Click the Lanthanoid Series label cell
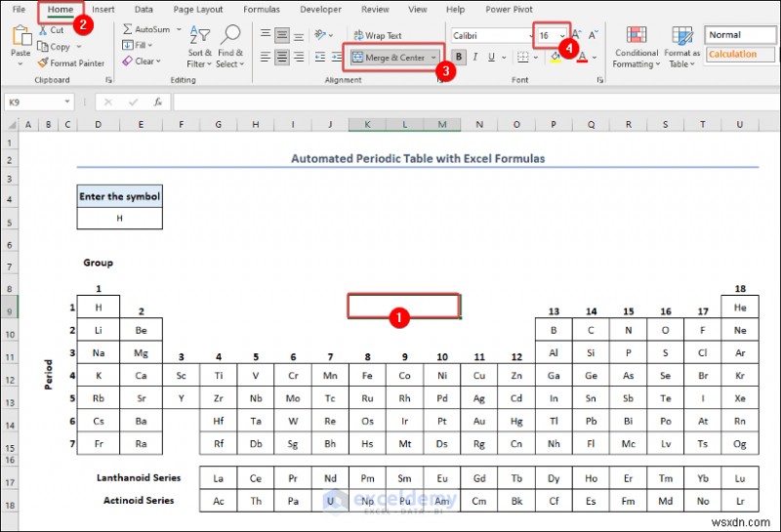This screenshot has height=532, width=781. point(139,477)
